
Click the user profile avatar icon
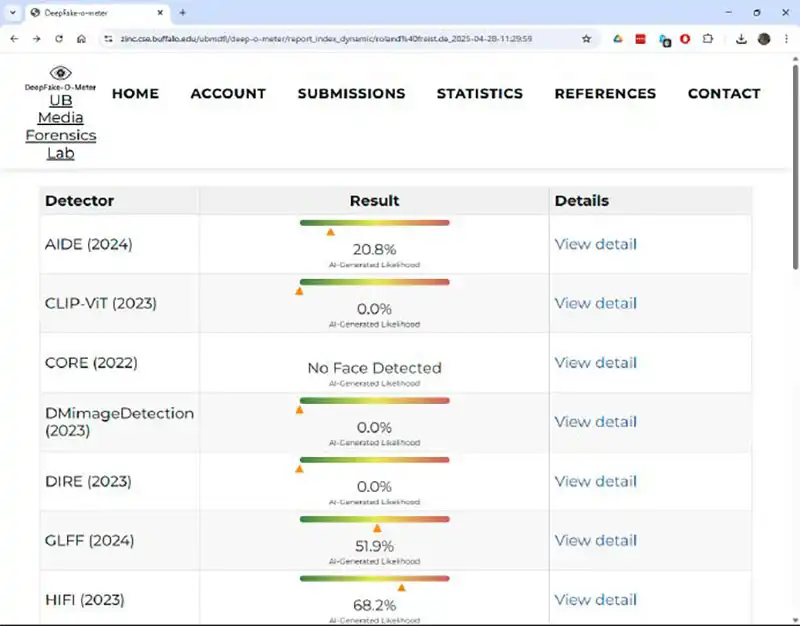764,39
